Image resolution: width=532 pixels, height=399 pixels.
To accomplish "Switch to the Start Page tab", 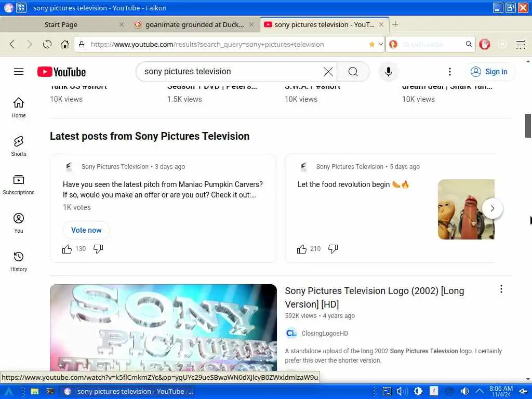I will (x=61, y=24).
